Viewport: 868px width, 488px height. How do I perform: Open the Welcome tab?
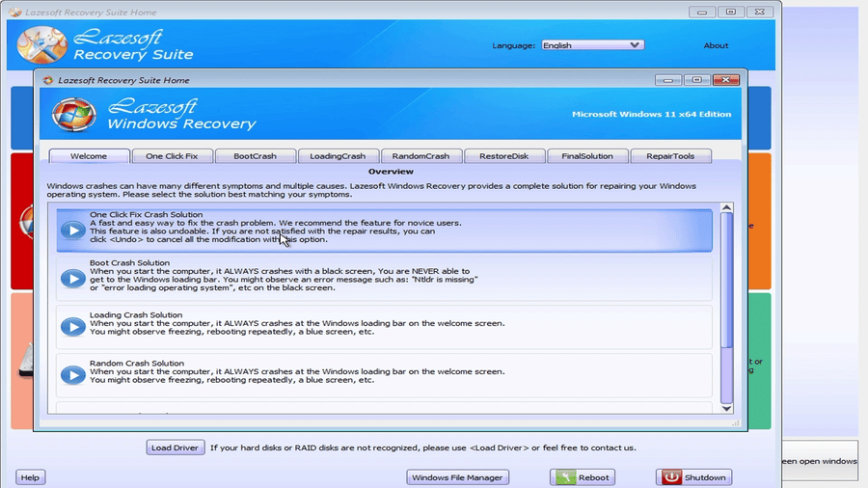89,156
